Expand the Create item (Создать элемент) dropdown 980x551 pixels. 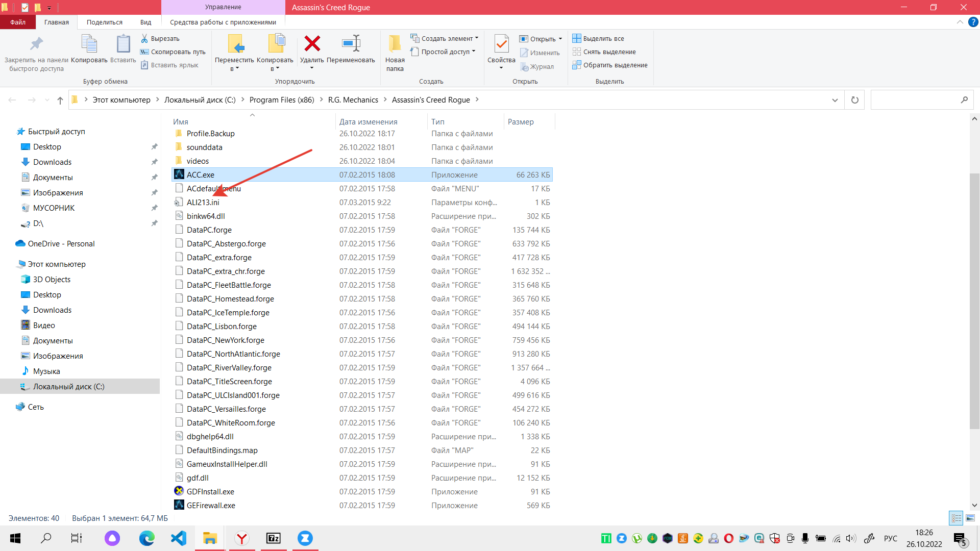point(477,38)
